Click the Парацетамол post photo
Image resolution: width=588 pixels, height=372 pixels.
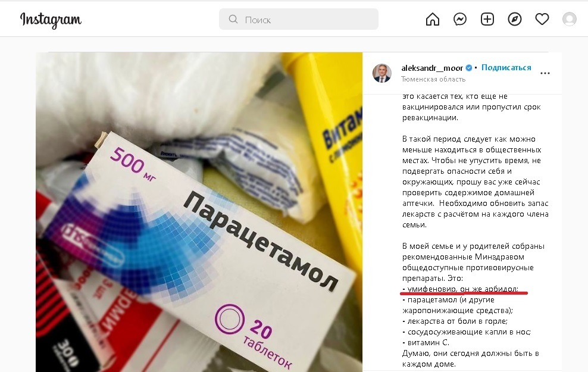coord(199,212)
